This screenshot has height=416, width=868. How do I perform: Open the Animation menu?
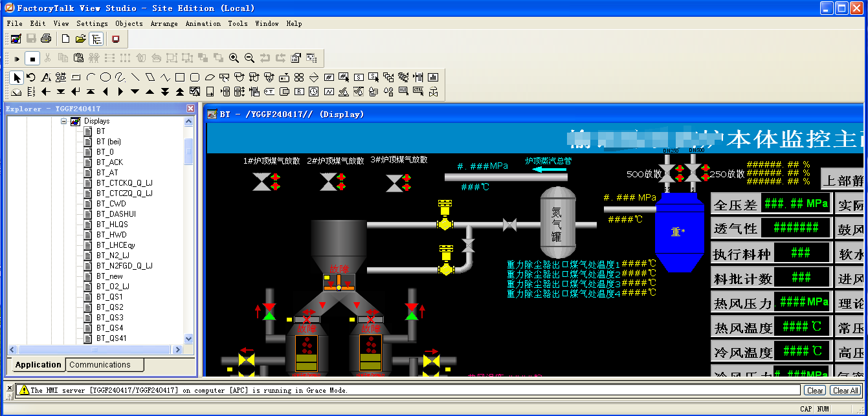tap(203, 23)
